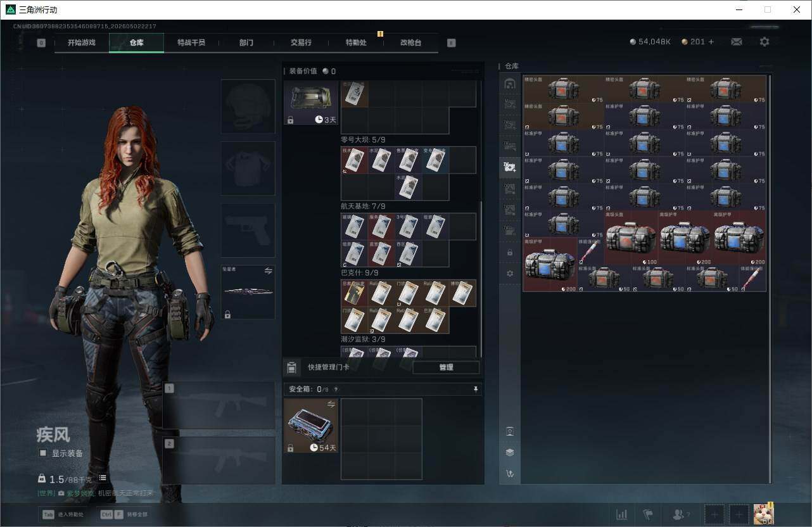
Task: Click the highlighted IV box warehouse sidebar tab
Action: pos(510,167)
